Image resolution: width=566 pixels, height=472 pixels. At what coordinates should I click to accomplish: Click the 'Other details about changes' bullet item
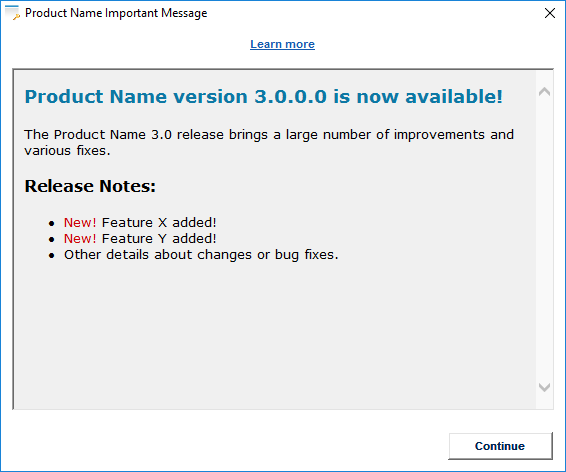(x=201, y=255)
